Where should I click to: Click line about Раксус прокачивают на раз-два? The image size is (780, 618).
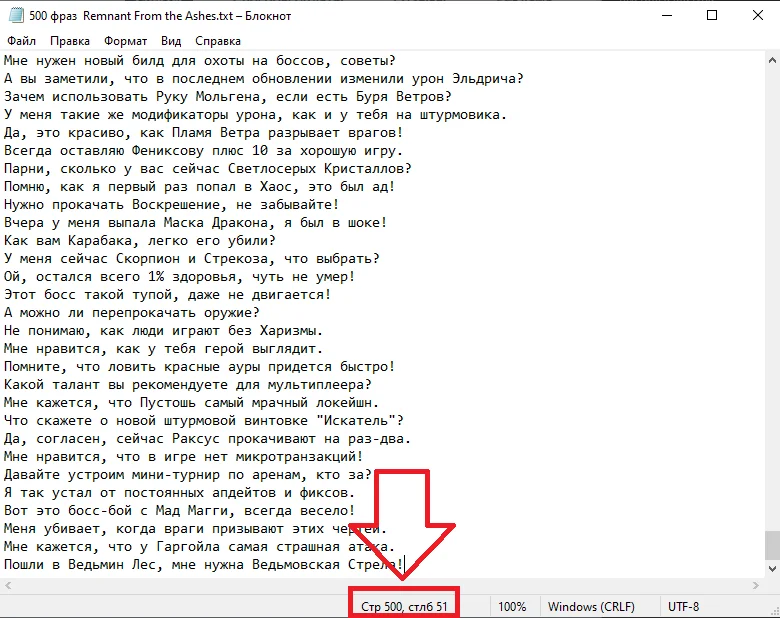coord(207,439)
